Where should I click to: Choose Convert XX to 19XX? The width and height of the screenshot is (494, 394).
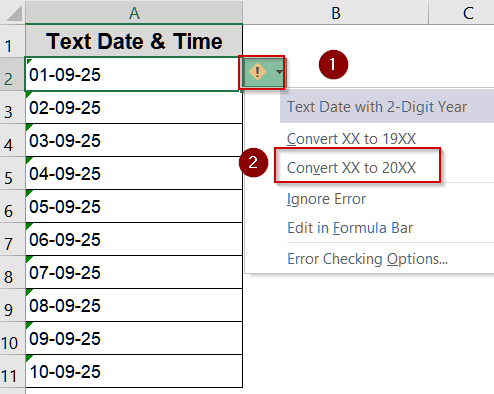pos(351,139)
